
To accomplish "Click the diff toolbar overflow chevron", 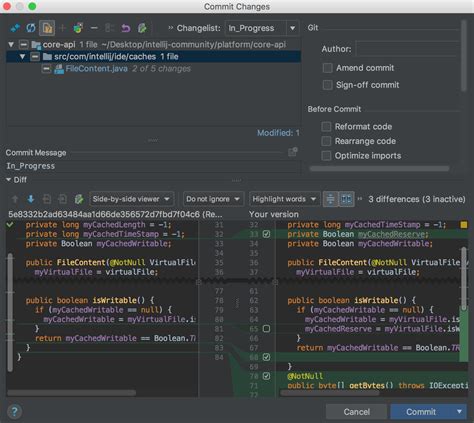I will [360, 199].
